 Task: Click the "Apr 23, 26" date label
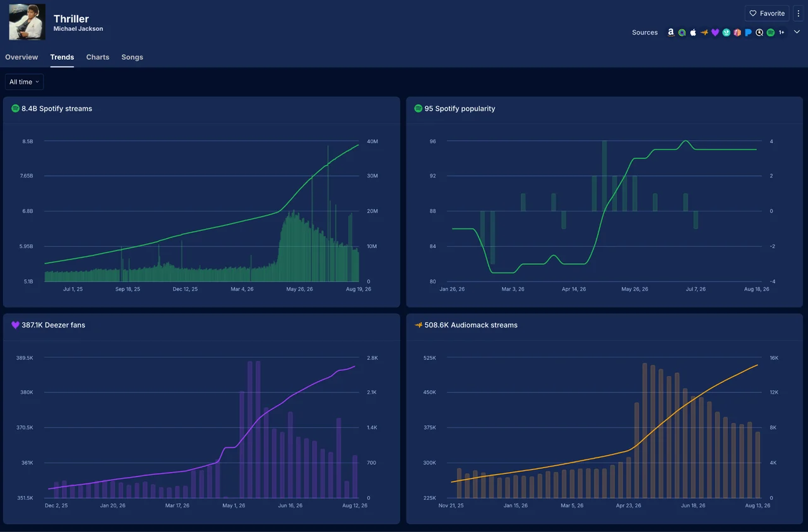pyautogui.click(x=629, y=505)
